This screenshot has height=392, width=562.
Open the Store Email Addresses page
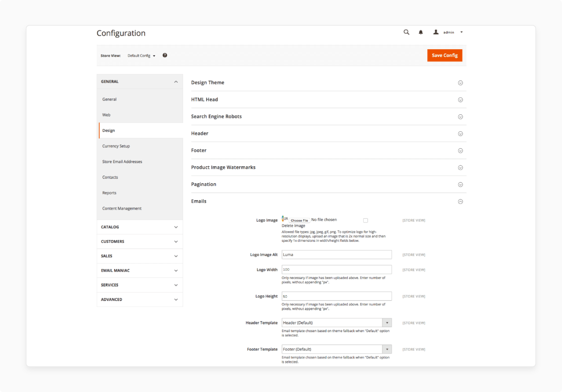coord(122,162)
